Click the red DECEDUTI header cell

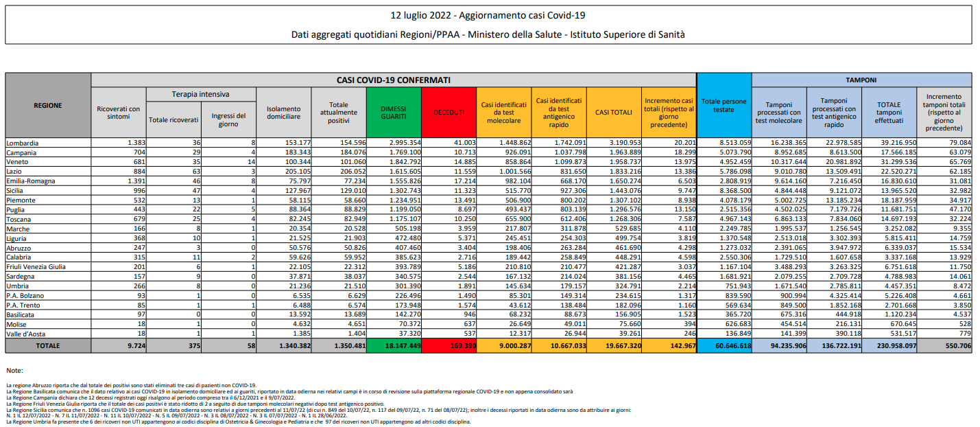click(448, 112)
